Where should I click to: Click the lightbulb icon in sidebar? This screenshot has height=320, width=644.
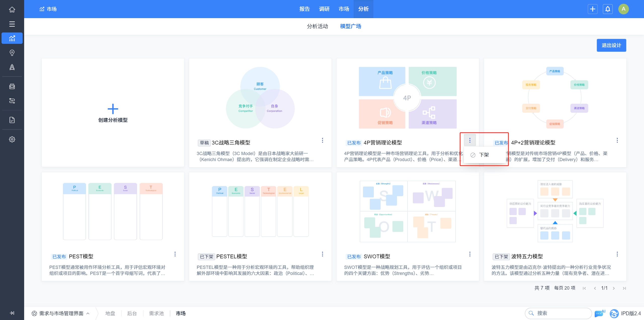[12, 53]
